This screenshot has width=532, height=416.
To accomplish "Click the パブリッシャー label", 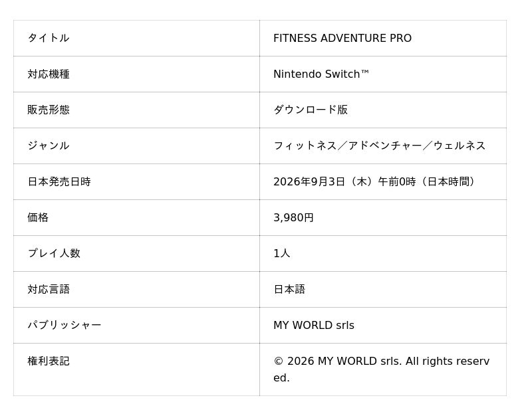I will (x=65, y=325).
